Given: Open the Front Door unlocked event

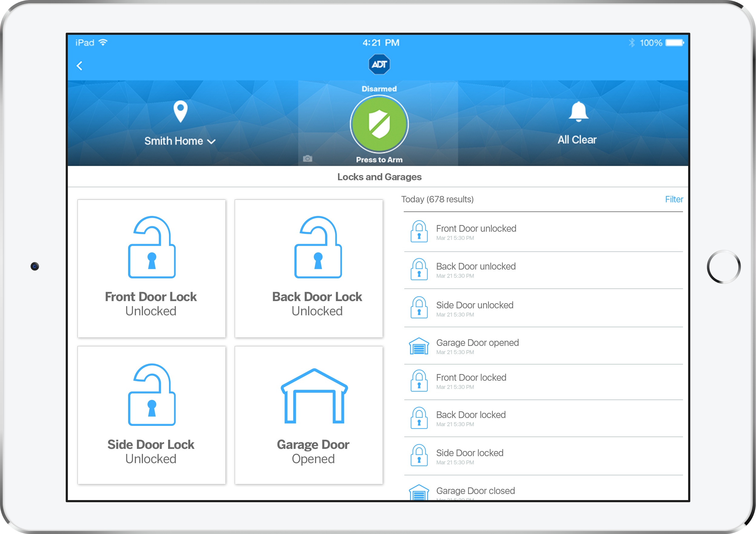Looking at the screenshot, I should click(543, 232).
